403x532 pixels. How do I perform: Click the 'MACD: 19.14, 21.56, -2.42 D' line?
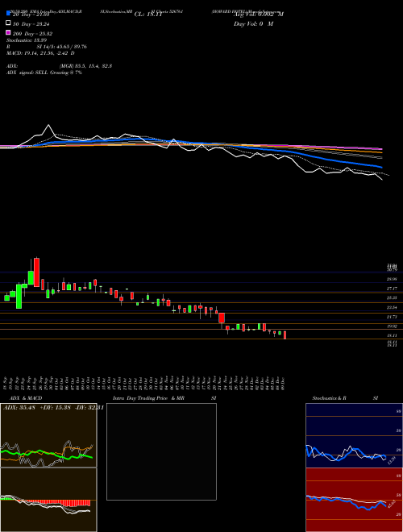point(41,53)
